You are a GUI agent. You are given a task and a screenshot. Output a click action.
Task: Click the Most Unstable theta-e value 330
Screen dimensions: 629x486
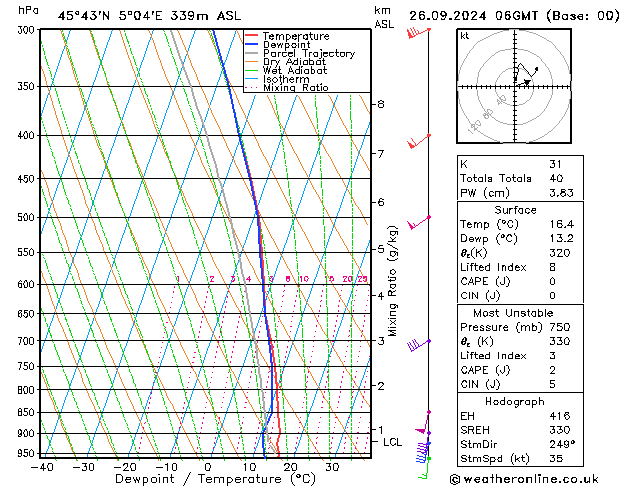560,341
